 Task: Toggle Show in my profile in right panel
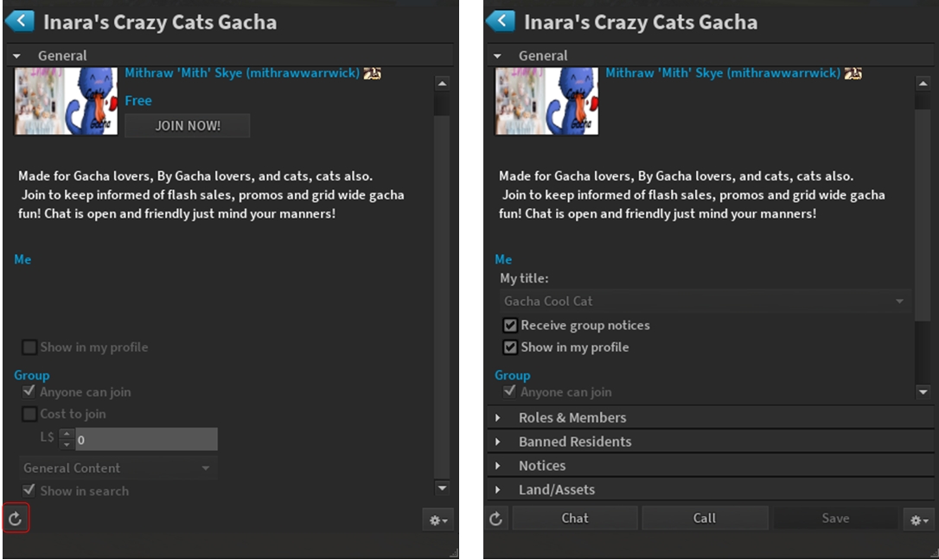tap(511, 347)
